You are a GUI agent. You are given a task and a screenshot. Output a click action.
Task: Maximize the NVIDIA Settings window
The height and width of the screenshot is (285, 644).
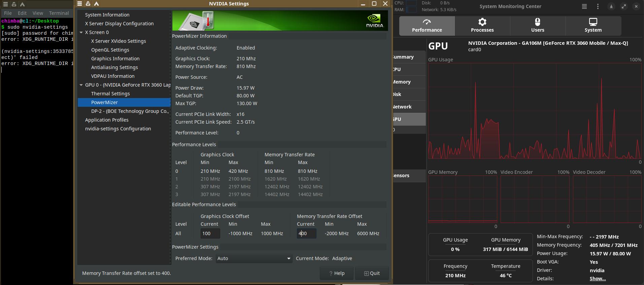tap(374, 4)
